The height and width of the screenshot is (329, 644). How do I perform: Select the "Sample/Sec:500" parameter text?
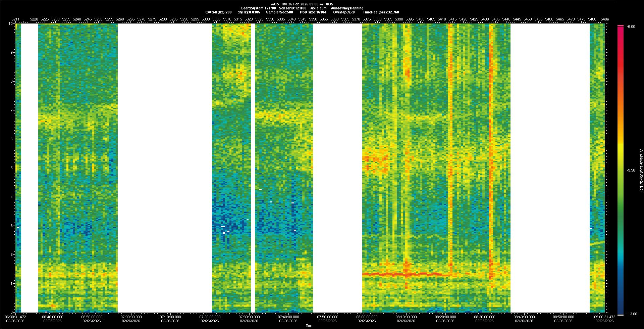tap(279, 12)
